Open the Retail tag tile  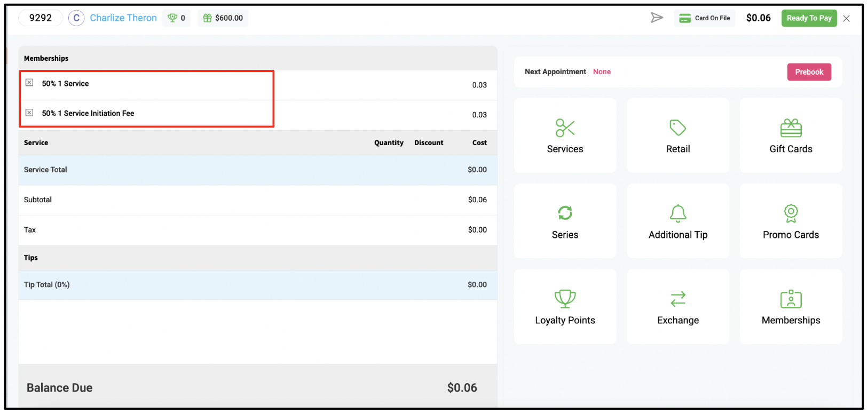click(x=678, y=136)
